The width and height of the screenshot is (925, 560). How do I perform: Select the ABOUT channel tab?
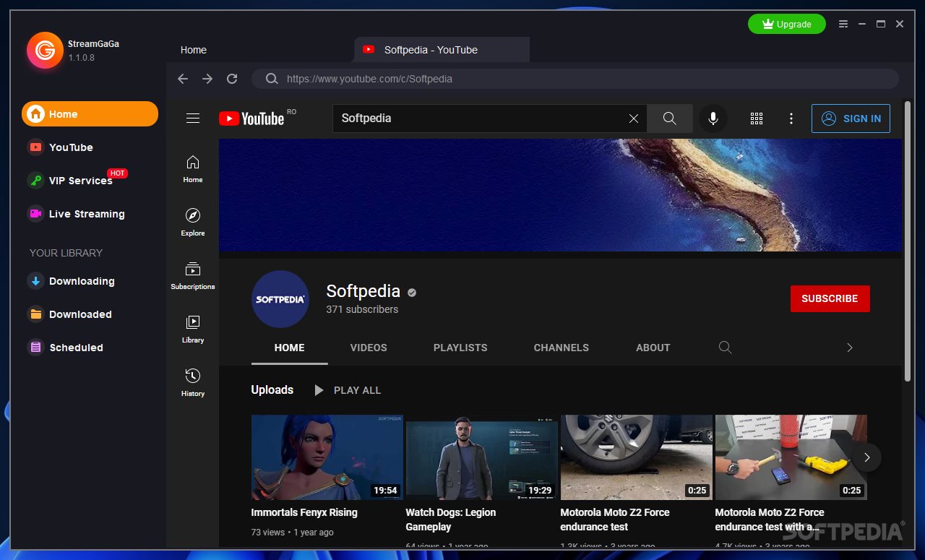[x=653, y=348]
